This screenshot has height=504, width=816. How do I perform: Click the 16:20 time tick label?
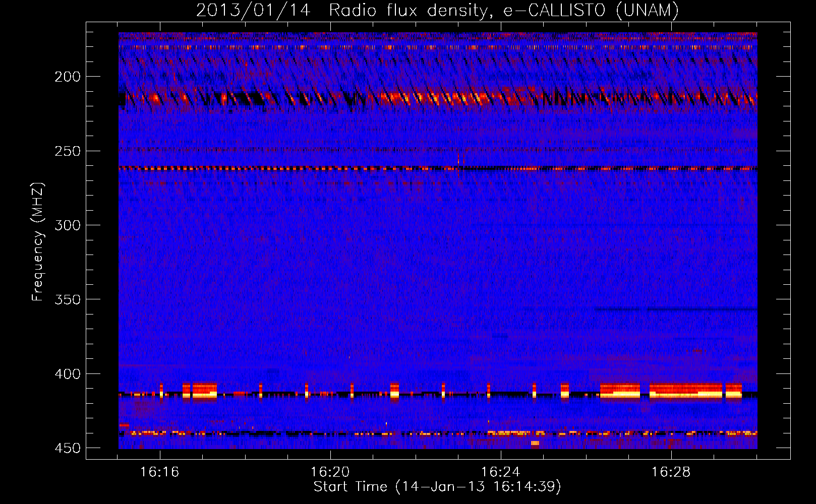[x=330, y=472]
